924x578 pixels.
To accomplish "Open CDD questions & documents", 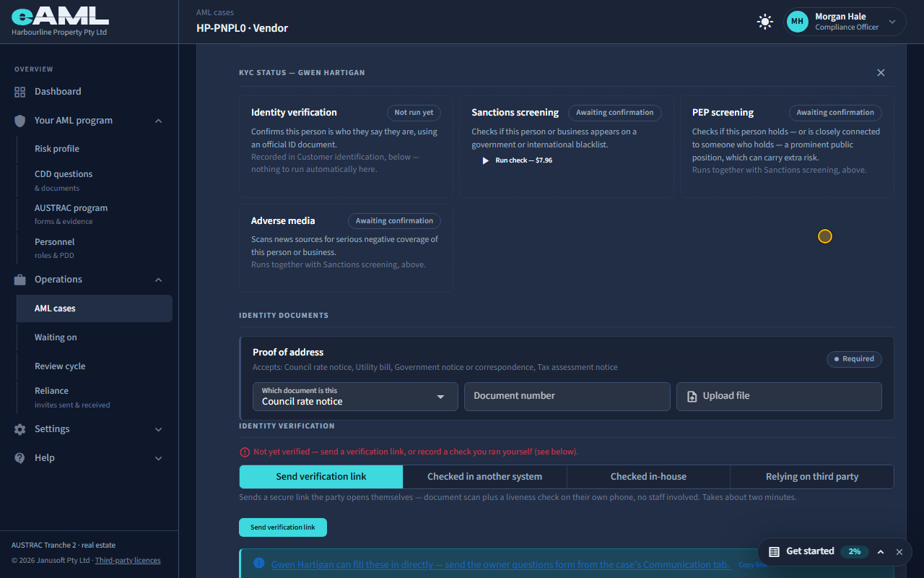I will click(x=95, y=181).
